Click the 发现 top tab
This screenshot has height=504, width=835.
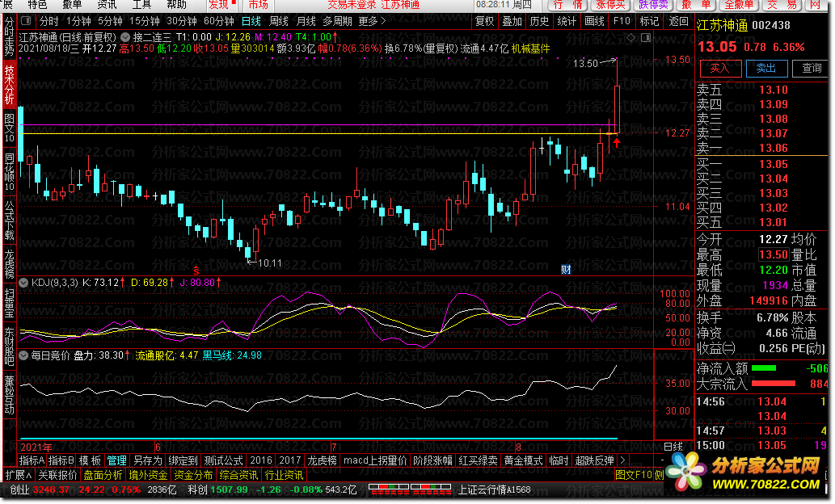pyautogui.click(x=219, y=6)
